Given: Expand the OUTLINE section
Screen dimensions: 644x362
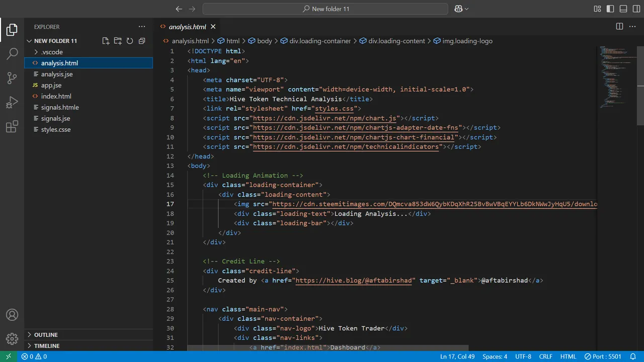Looking at the screenshot, I should 89,334.
